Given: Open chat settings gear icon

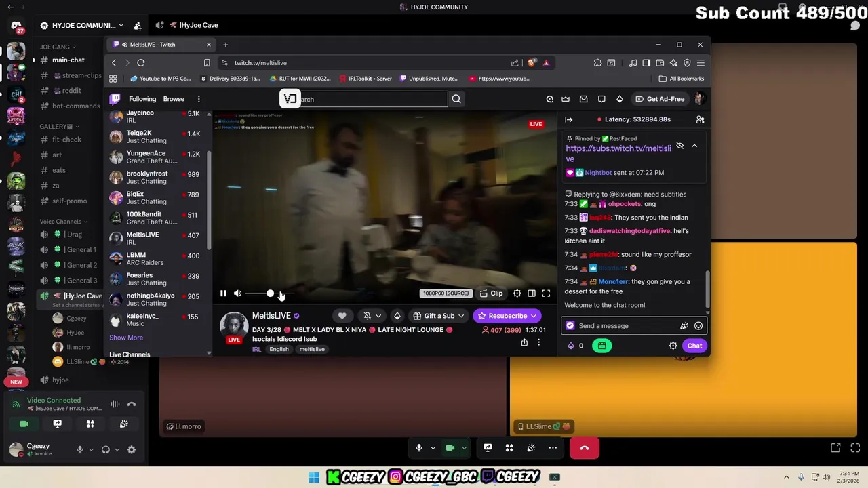Looking at the screenshot, I should point(673,346).
